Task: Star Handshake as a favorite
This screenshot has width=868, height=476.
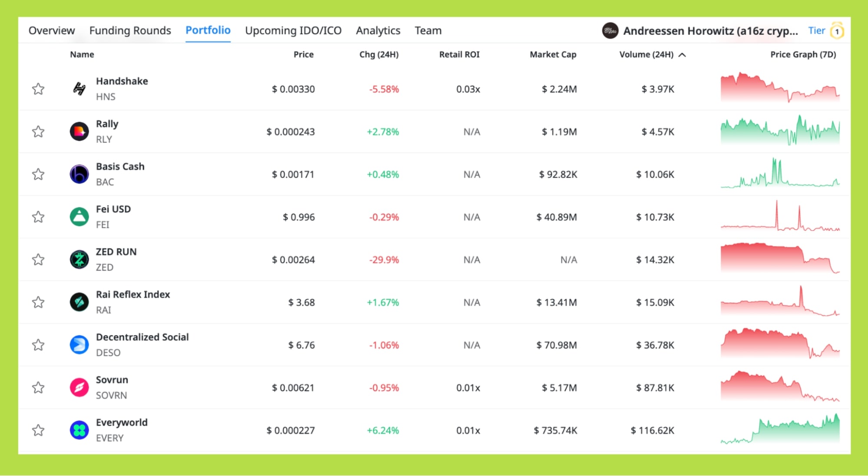Action: pos(38,89)
